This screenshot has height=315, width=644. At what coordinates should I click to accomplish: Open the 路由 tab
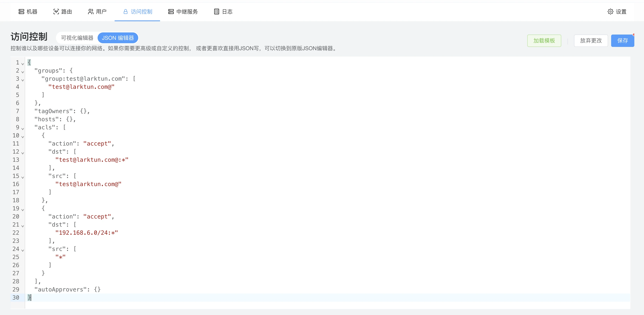click(63, 11)
